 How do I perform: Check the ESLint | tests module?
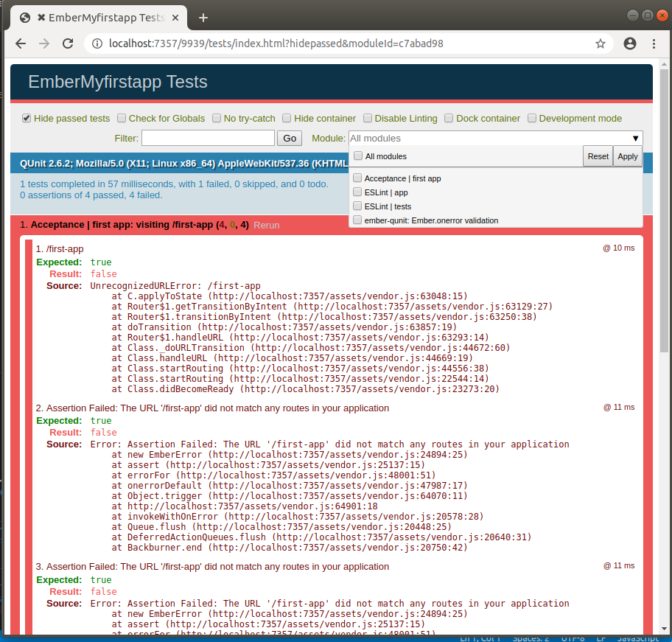(357, 206)
